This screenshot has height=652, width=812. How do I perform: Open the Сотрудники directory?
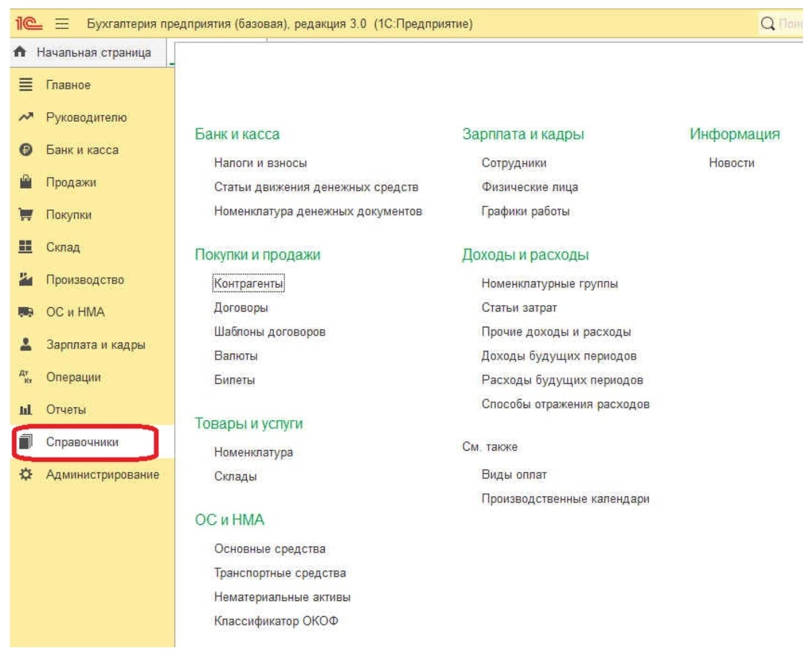514,163
